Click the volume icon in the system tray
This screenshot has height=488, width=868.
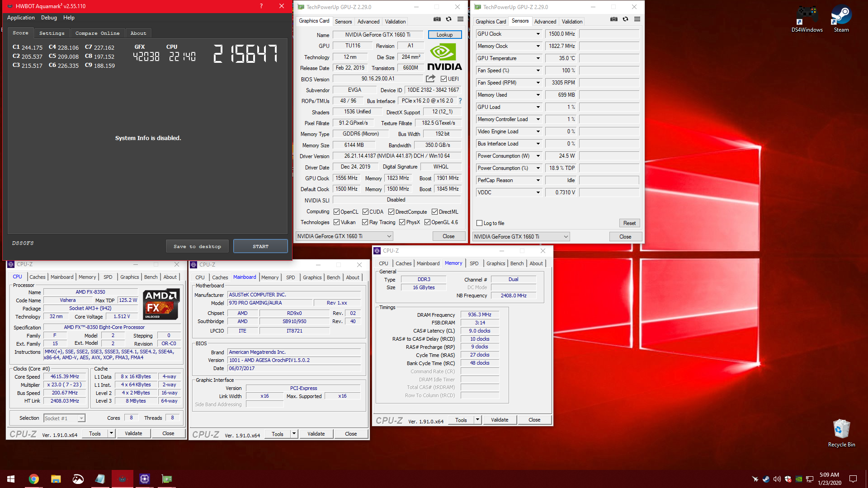point(777,479)
